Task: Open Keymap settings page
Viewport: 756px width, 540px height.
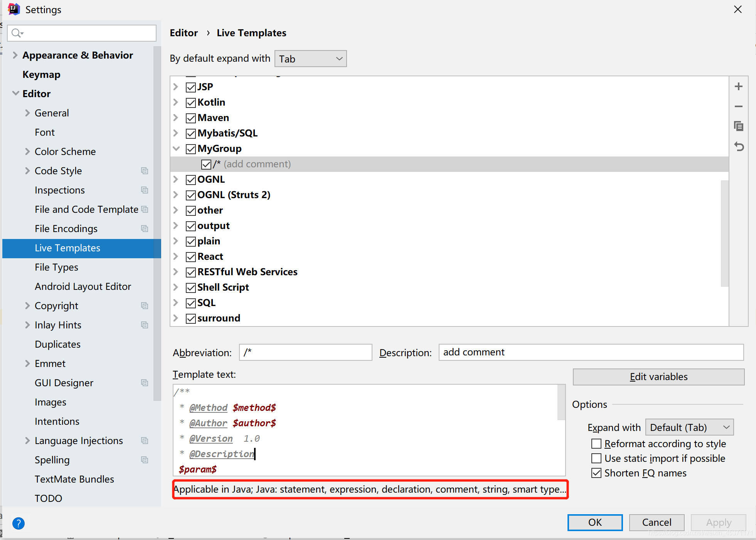Action: click(x=41, y=74)
